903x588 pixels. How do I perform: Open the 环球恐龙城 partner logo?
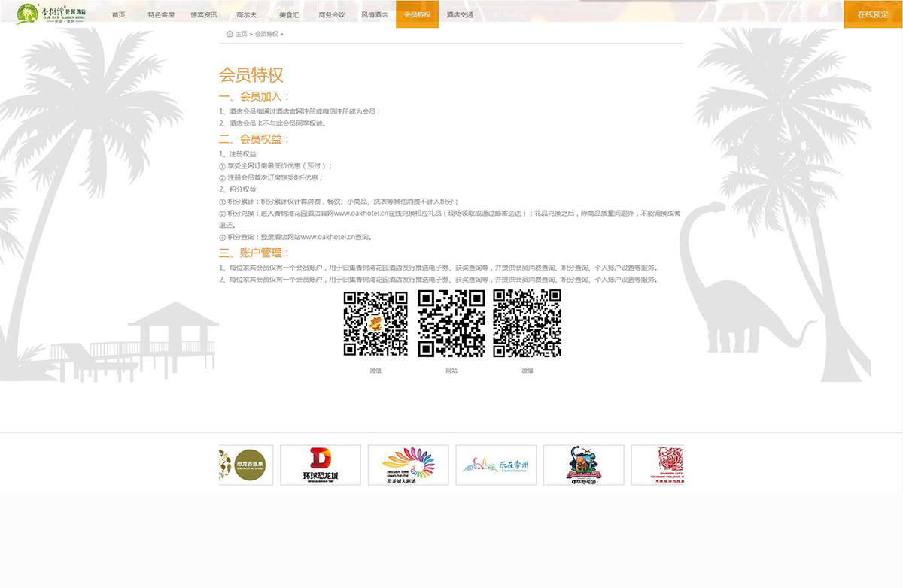pos(321,465)
